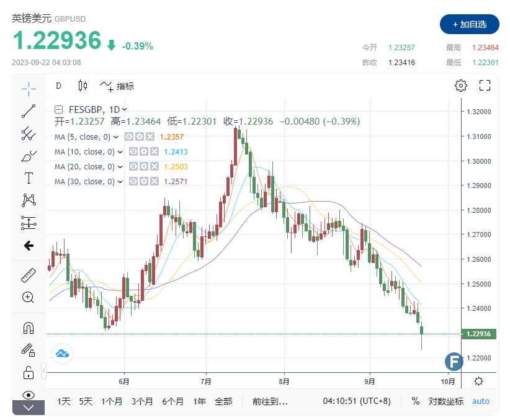Select the pitchfork drawing tool
This screenshot has width=510, height=420.
click(x=29, y=133)
